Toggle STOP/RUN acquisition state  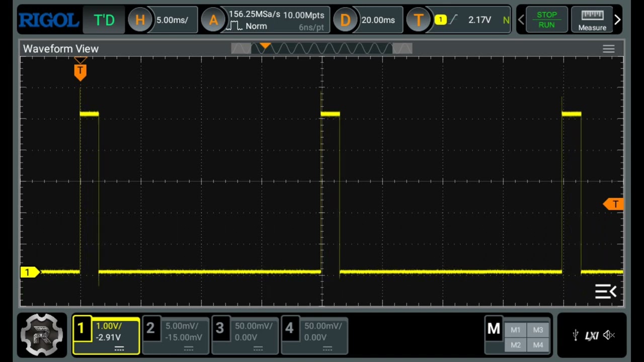pos(547,20)
